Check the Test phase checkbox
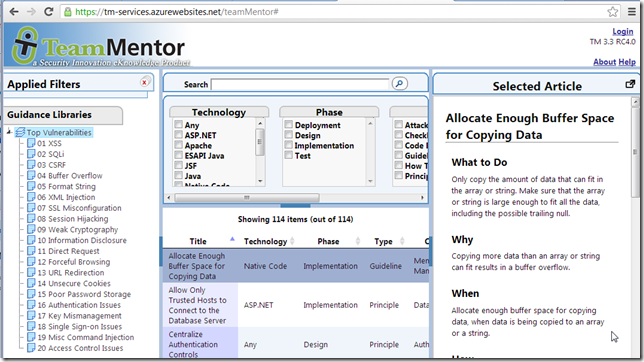The width and height of the screenshot is (644, 362). [289, 155]
